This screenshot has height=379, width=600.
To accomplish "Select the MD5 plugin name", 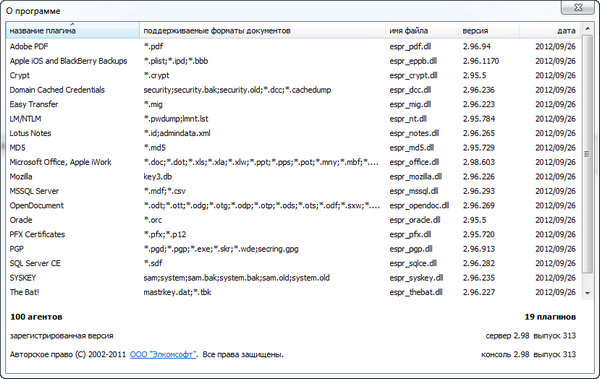I will click(x=17, y=148).
